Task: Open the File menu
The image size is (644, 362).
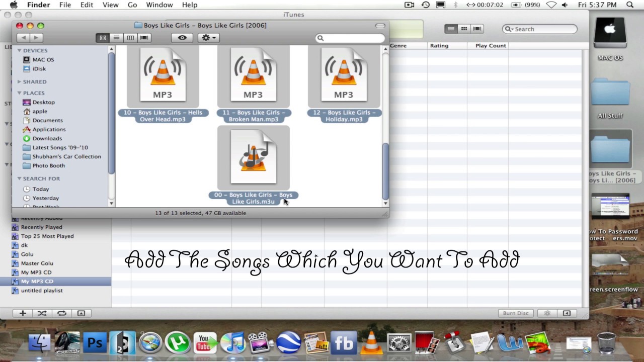Action: pos(65,5)
